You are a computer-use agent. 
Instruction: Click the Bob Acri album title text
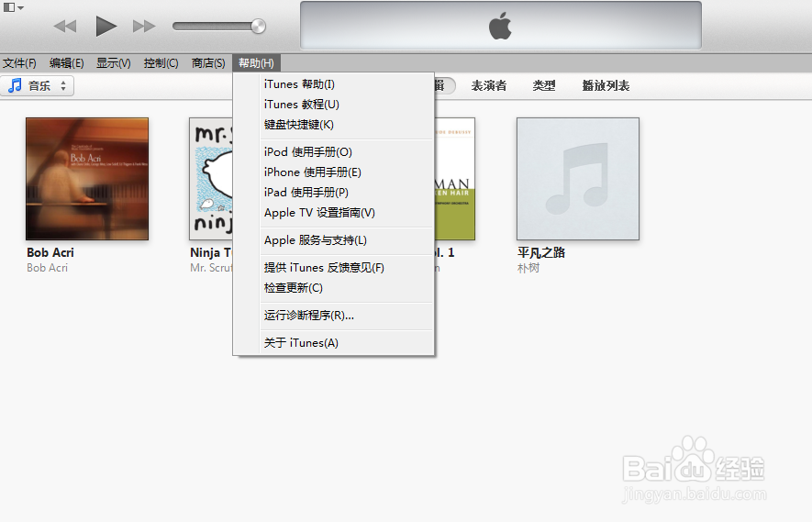[x=50, y=252]
